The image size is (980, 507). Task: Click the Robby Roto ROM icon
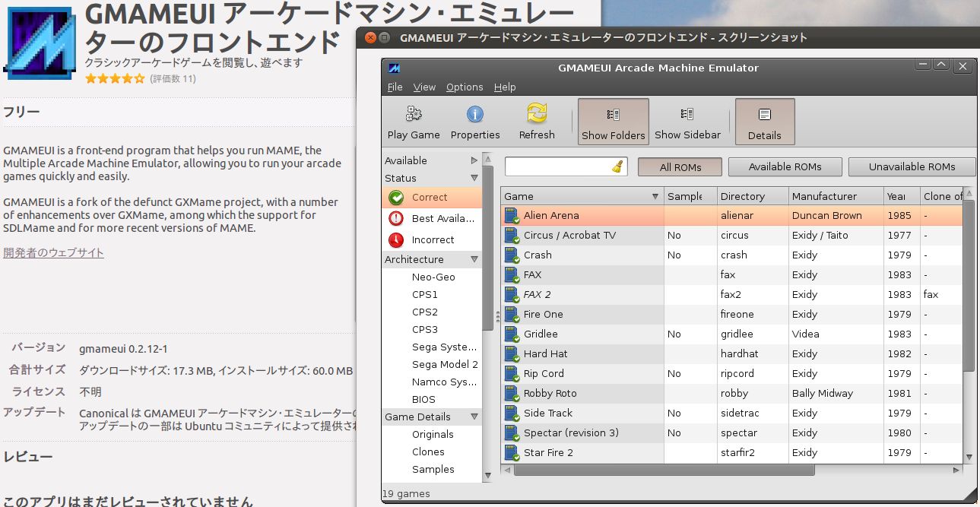[x=512, y=394]
